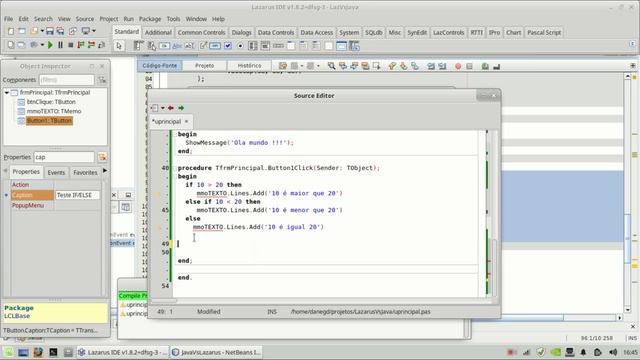Select the pointer selection tool in palette
The image size is (640, 360).
click(119, 46)
